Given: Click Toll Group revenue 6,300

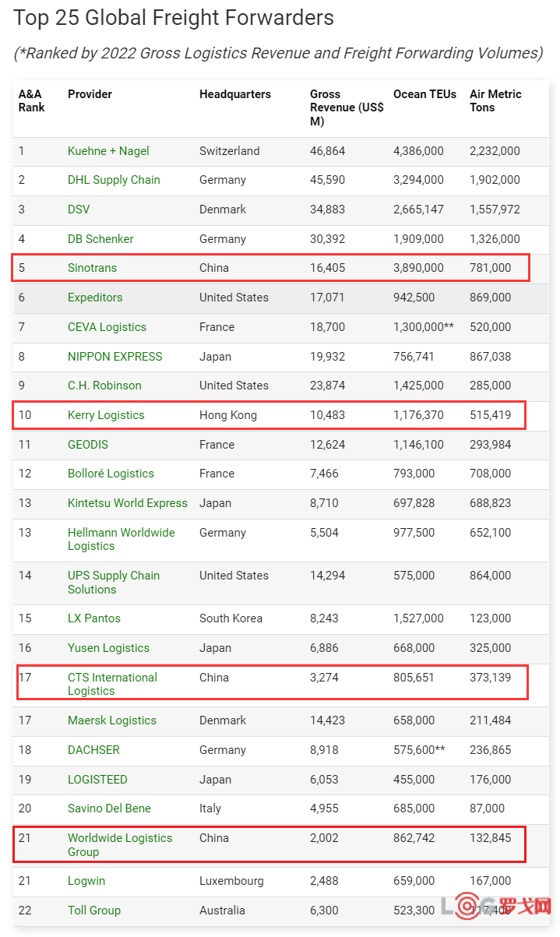Looking at the screenshot, I should tap(324, 911).
